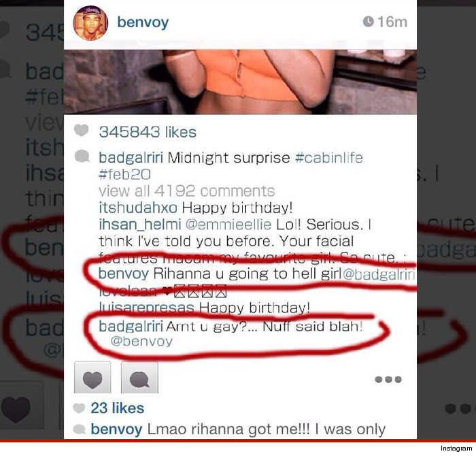
Task: Open the @benvoy mention in Rihanna's reply
Action: tap(141, 342)
